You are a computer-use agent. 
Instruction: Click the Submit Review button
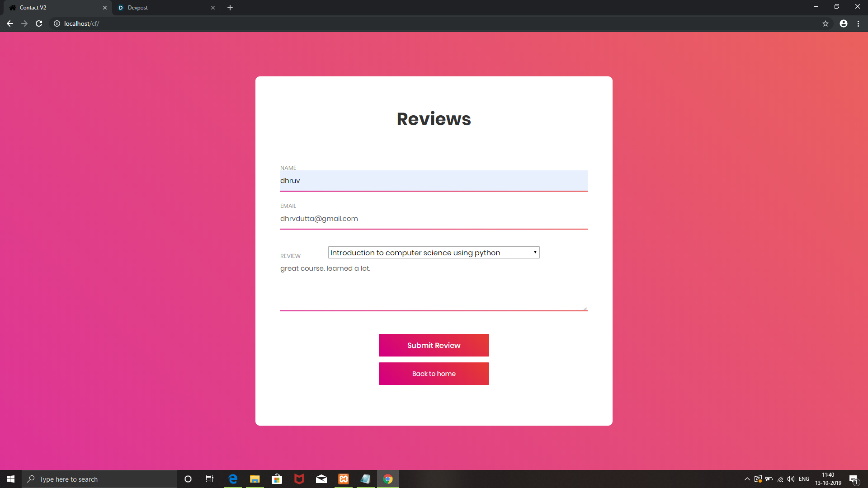coord(434,345)
